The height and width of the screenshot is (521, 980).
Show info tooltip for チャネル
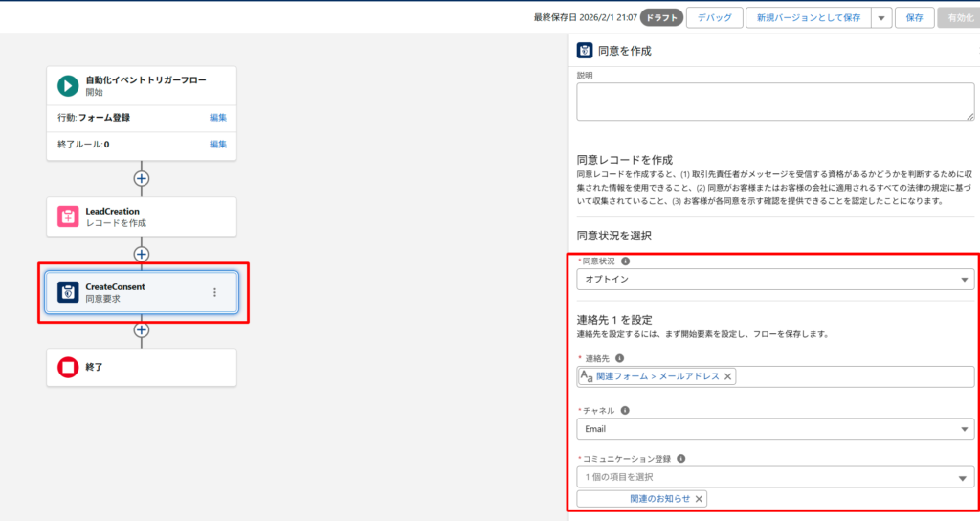tap(625, 410)
